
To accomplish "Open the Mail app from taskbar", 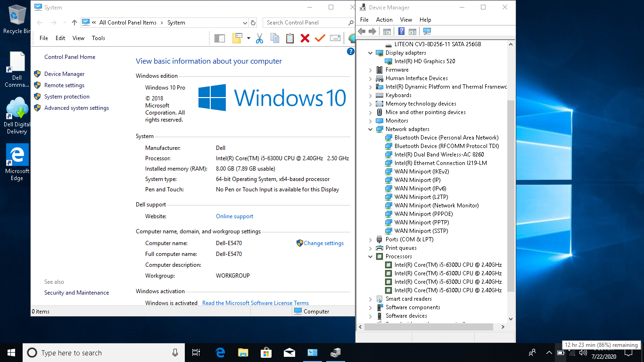I will tap(289, 353).
